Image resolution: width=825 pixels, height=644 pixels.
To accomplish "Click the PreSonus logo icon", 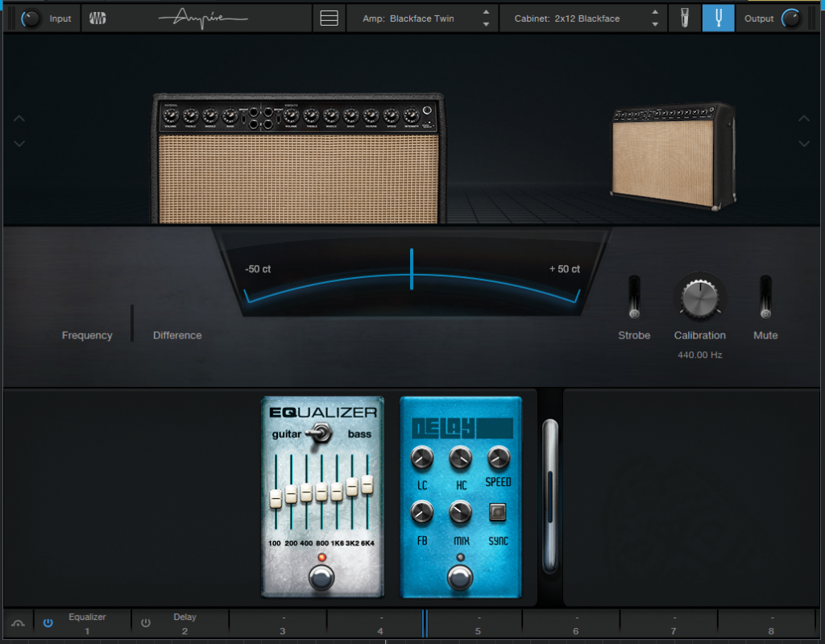I will pyautogui.click(x=97, y=19).
